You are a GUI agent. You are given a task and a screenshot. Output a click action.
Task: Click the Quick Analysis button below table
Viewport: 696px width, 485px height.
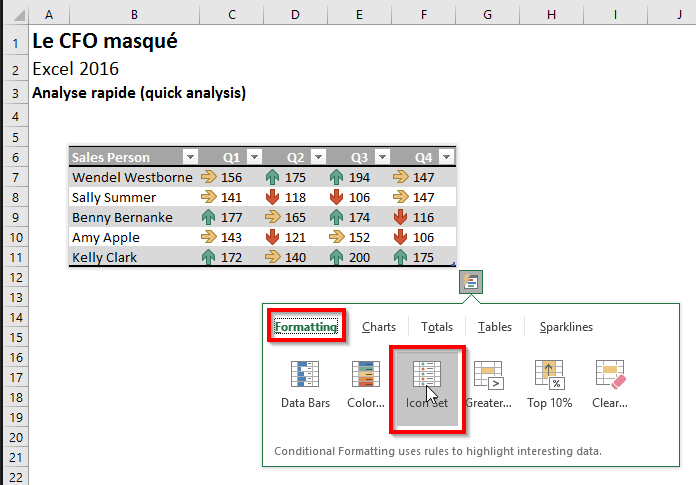click(x=471, y=282)
